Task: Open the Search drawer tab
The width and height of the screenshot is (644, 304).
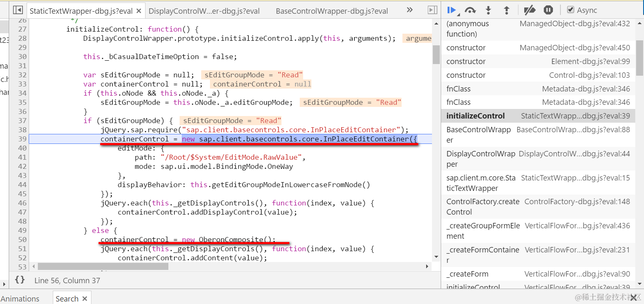Action: pos(67,299)
